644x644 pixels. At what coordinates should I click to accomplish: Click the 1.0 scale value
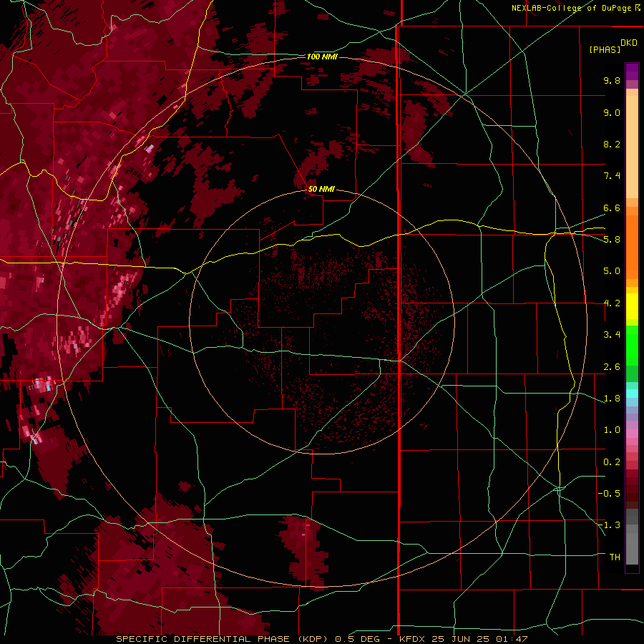(612, 430)
